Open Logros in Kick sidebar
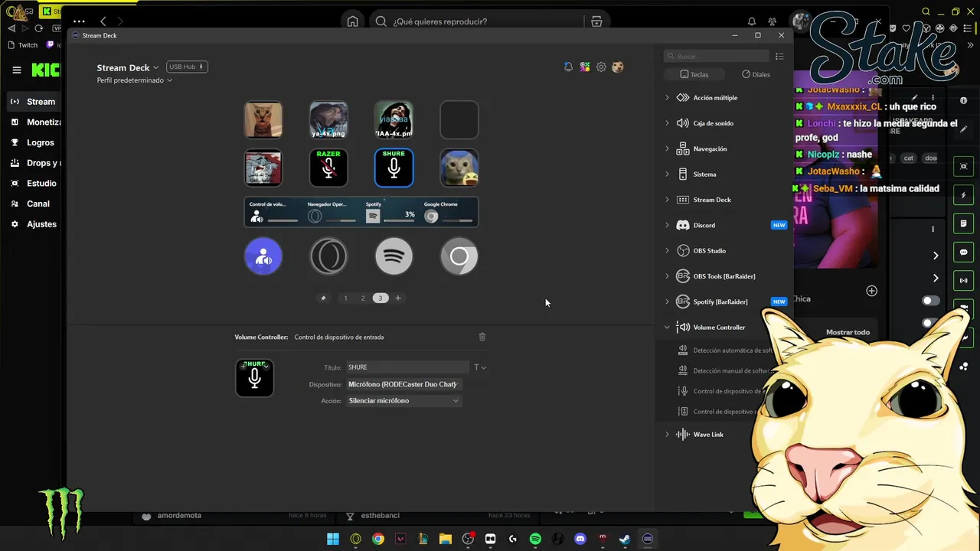The width and height of the screenshot is (980, 551). [34, 142]
